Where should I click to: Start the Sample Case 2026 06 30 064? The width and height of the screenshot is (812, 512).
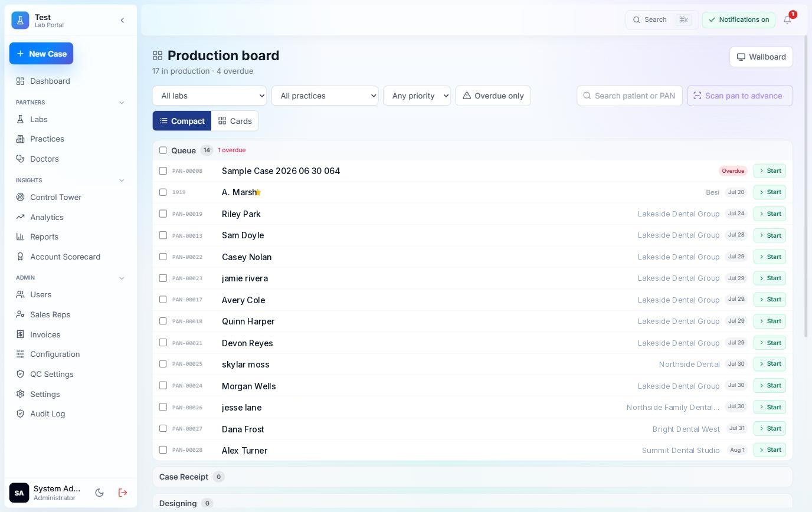pos(770,170)
